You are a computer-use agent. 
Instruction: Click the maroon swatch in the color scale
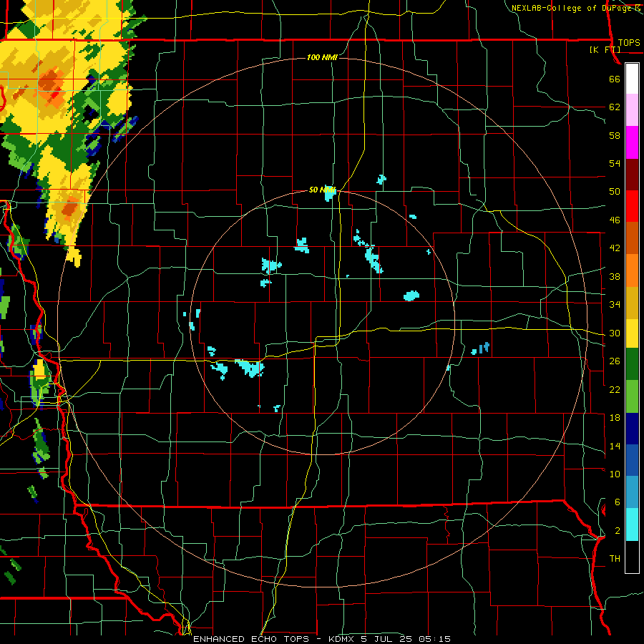pyautogui.click(x=632, y=175)
